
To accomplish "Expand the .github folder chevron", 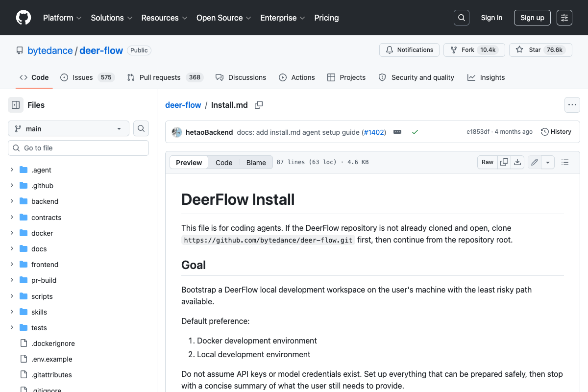I will click(x=12, y=186).
